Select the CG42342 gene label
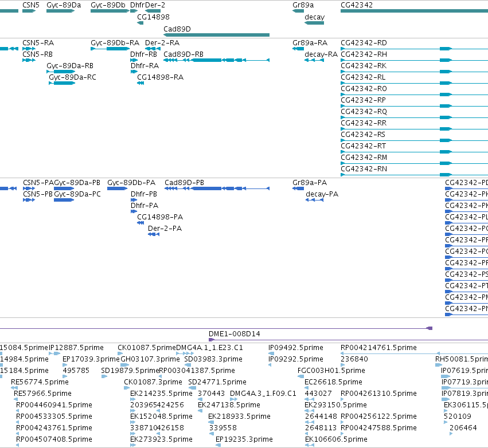488x448 pixels. (x=356, y=5)
